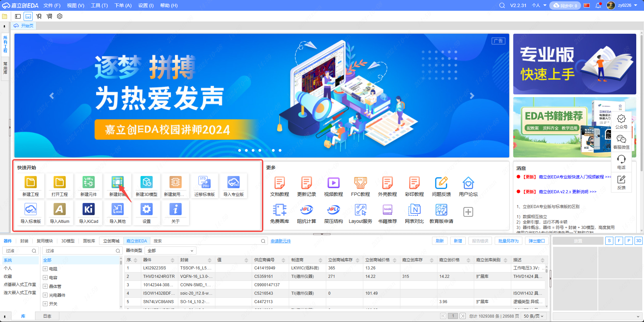Click the 新建复用 module icon
The height and width of the screenshot is (322, 644).
[176, 182]
